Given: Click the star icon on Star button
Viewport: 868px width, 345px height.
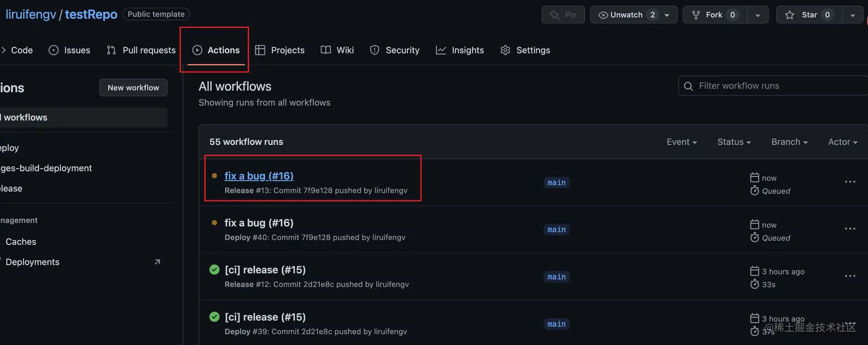Looking at the screenshot, I should (790, 15).
